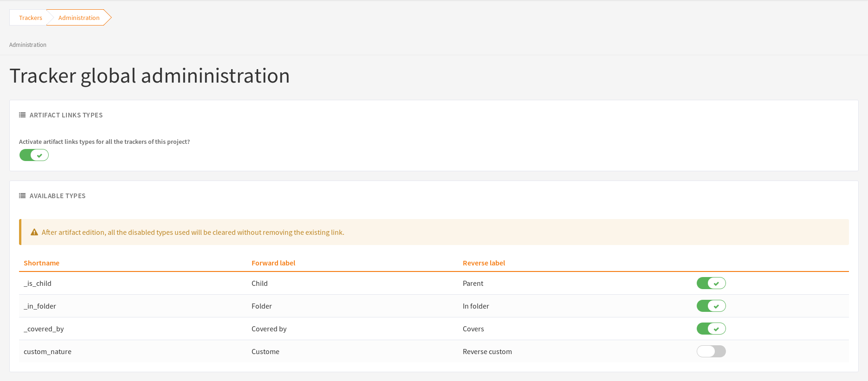This screenshot has height=381, width=868.
Task: Select the _covered_by shortname cell
Action: (44, 329)
